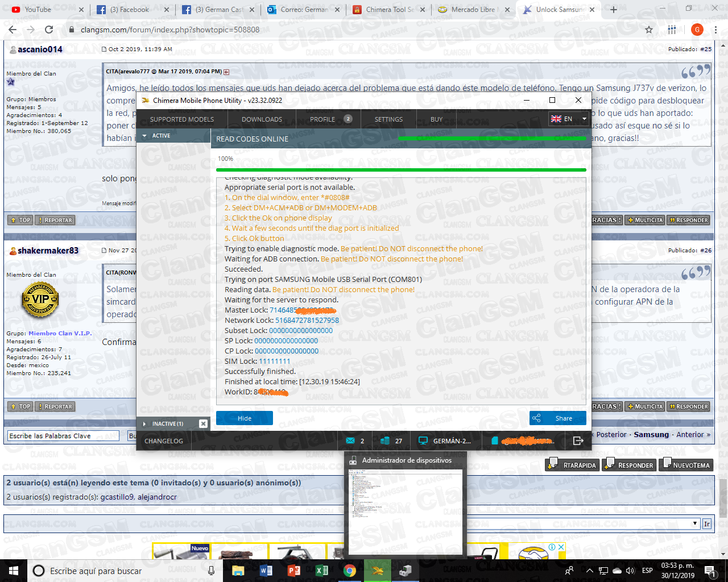Click REPORTAR under shakermaker83 post

55,406
